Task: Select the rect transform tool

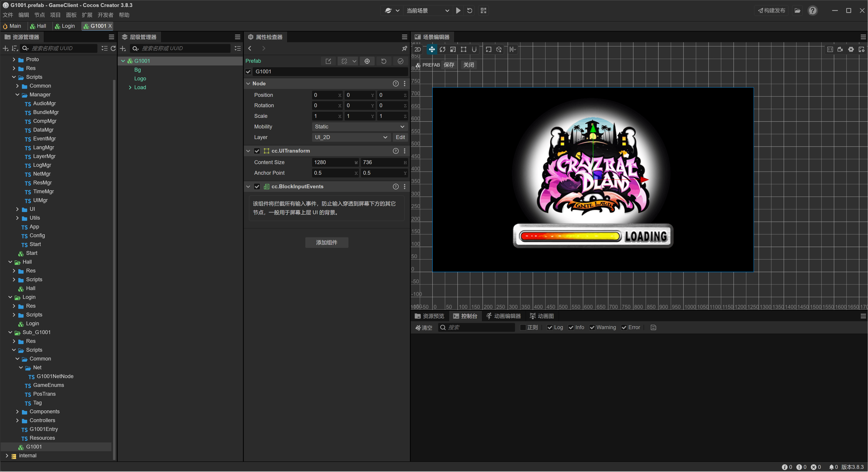Action: 464,49
